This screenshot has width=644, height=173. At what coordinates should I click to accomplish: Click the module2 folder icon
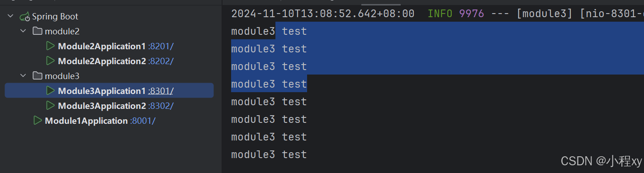pos(38,31)
